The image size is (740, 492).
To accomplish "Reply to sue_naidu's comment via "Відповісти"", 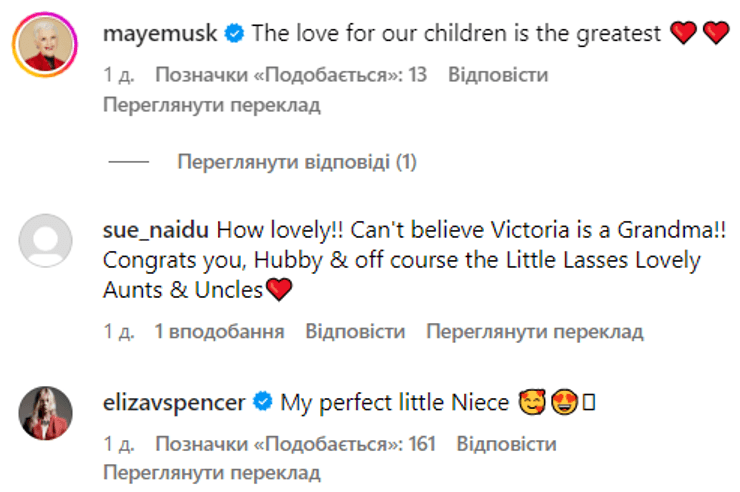I will (x=355, y=332).
